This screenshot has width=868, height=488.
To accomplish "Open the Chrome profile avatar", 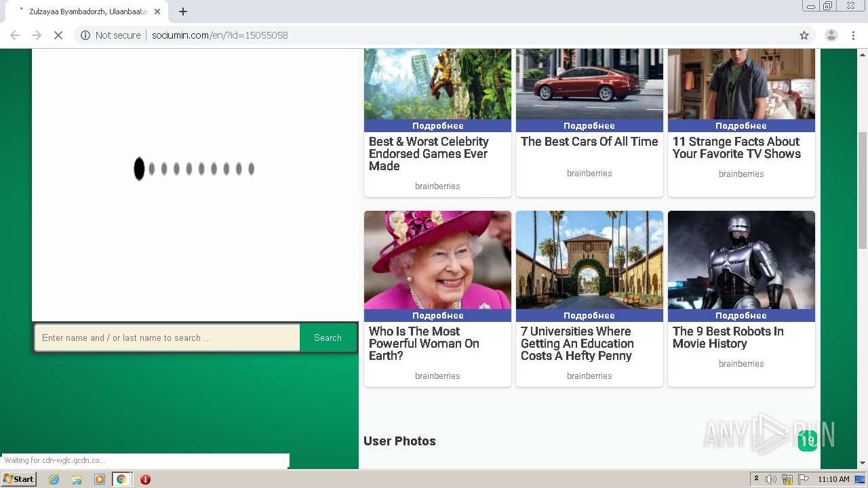I will [x=831, y=35].
